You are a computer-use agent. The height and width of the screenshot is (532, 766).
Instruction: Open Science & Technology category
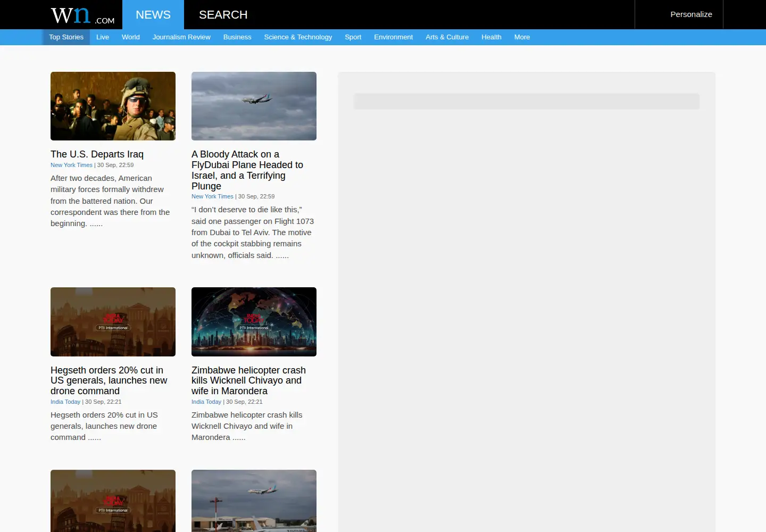coord(298,37)
